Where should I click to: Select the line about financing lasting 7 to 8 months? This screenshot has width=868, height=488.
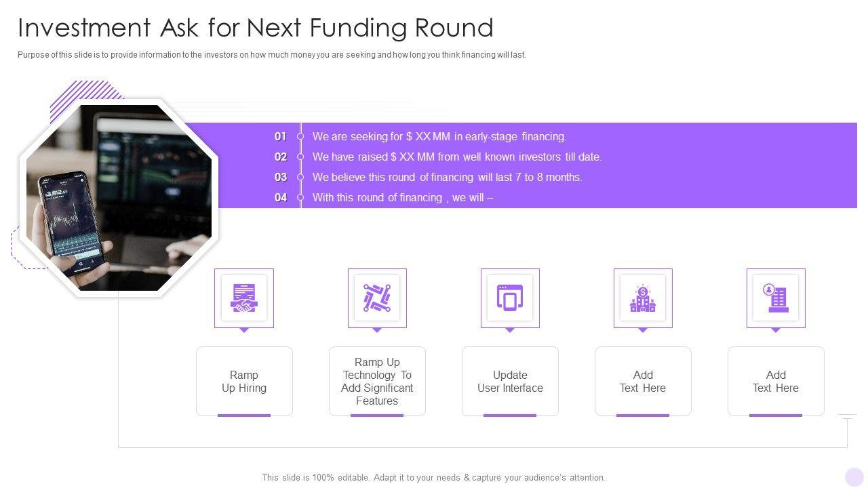[x=447, y=178]
